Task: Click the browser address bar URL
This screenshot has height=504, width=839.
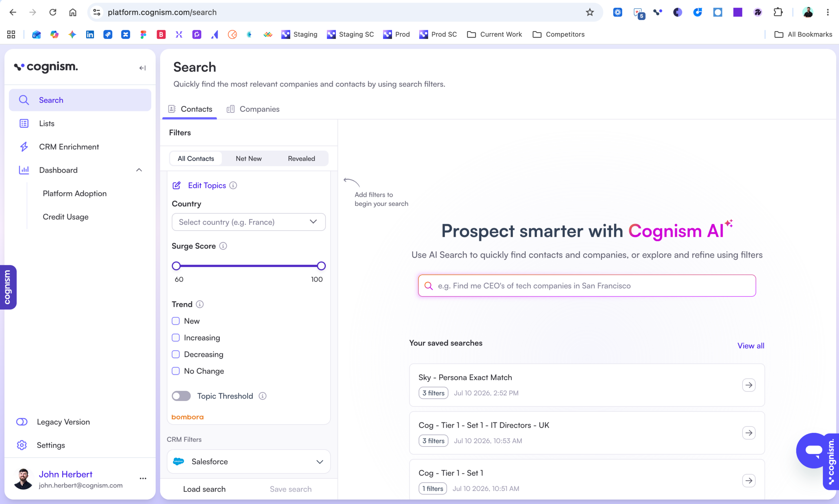Action: (162, 12)
